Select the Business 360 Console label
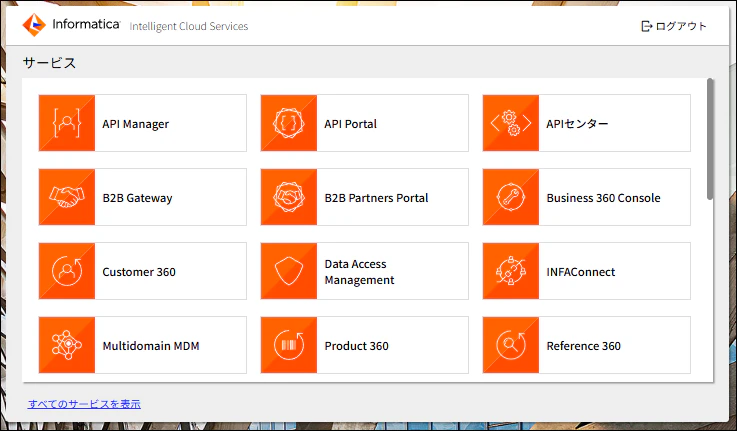This screenshot has width=737, height=431. pos(604,198)
